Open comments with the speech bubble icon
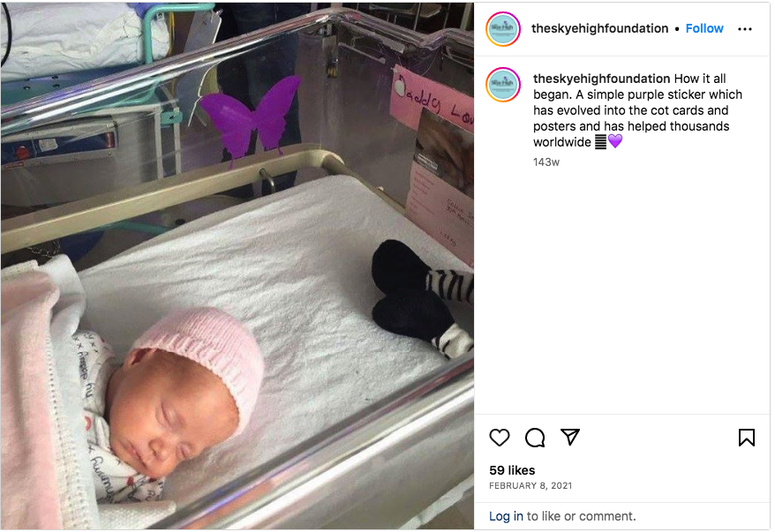The height and width of the screenshot is (532, 775). tap(535, 438)
